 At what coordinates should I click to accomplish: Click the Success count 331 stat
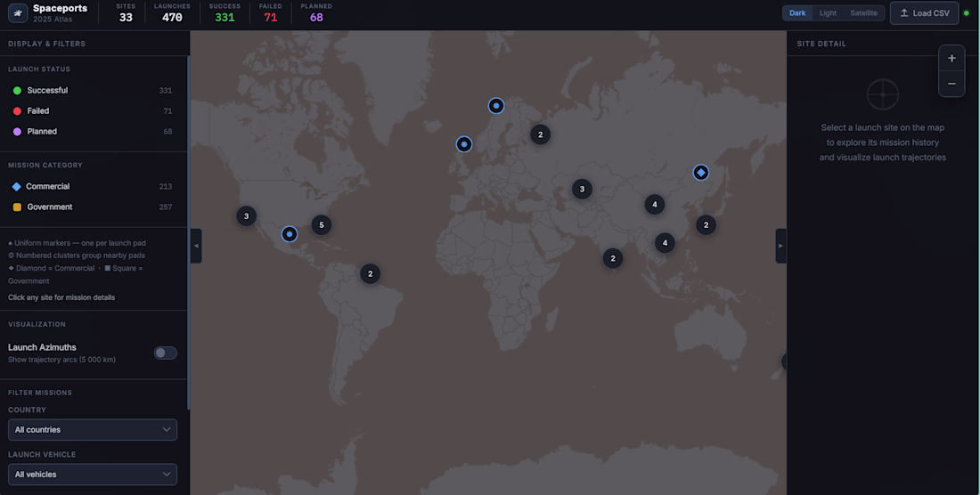pyautogui.click(x=225, y=12)
